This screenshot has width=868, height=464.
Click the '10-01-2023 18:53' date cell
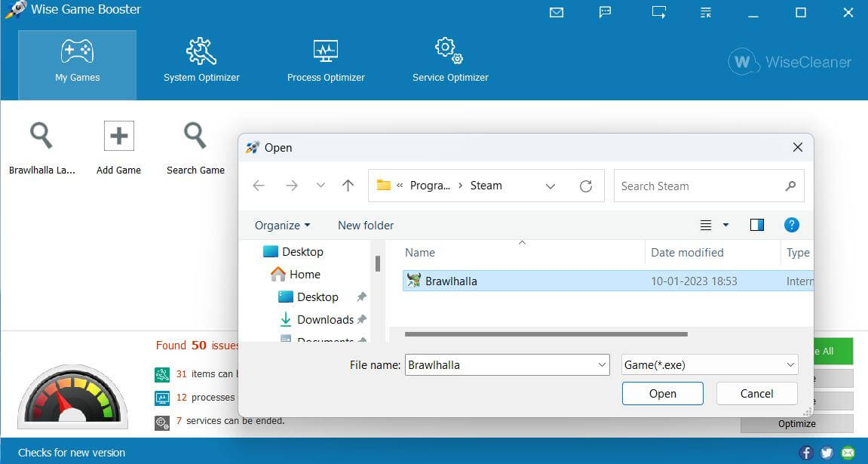[x=694, y=281]
